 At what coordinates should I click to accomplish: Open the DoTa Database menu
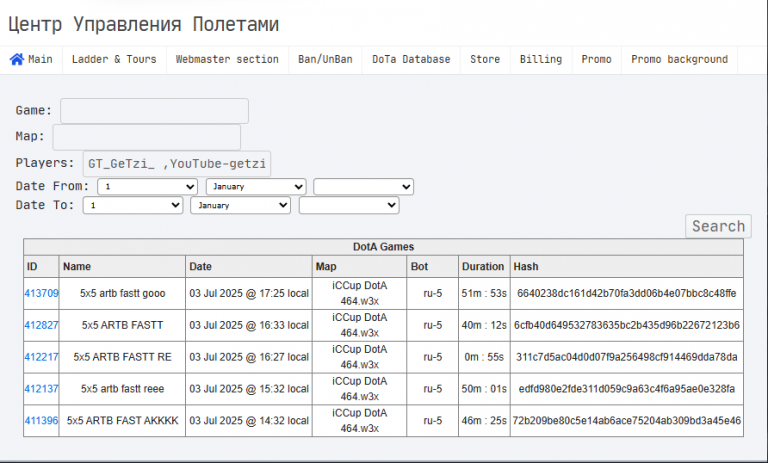pyautogui.click(x=411, y=59)
